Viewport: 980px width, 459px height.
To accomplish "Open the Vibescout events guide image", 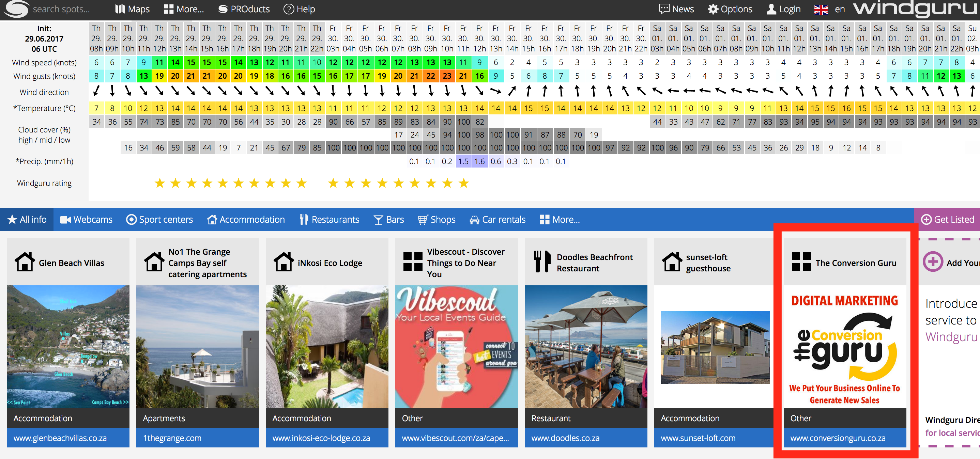I will tap(457, 347).
